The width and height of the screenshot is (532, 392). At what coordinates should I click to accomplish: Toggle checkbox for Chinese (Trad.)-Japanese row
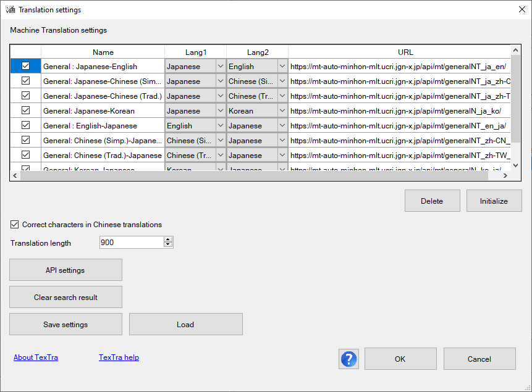[x=25, y=155]
